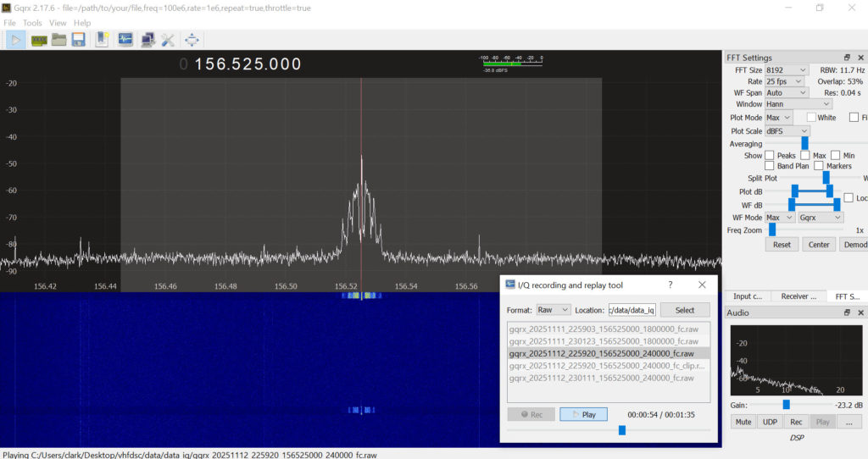
Task: Click the Start DSP play icon in toolbar
Action: (16, 39)
